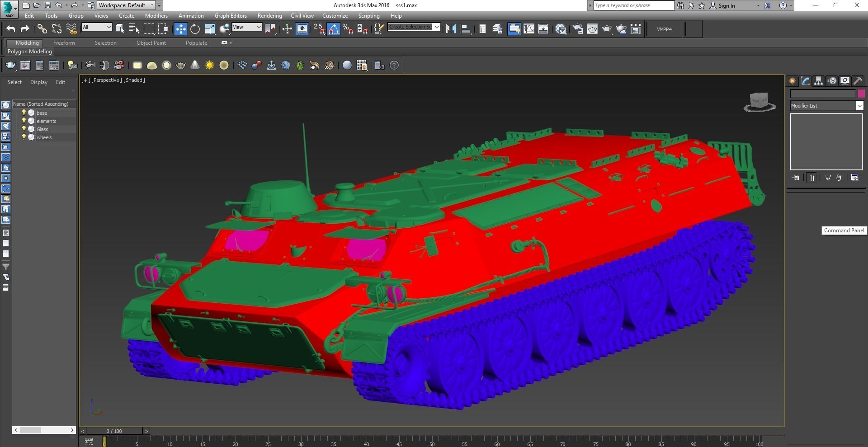Toggle visibility lightbulb of Glass layer
Image resolution: width=868 pixels, height=447 pixels.
coord(24,129)
